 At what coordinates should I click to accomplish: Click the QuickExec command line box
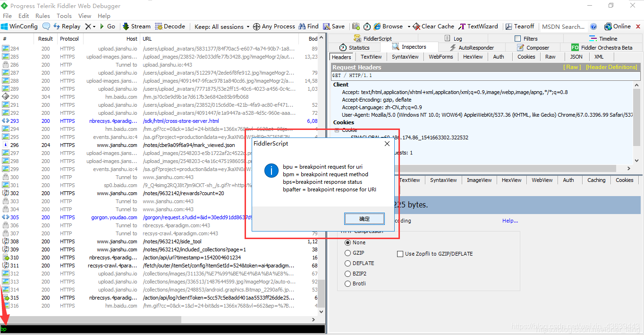(162, 329)
